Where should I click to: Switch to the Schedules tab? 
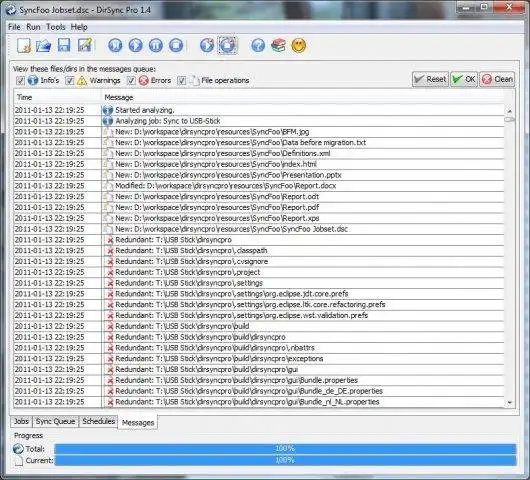[98, 422]
